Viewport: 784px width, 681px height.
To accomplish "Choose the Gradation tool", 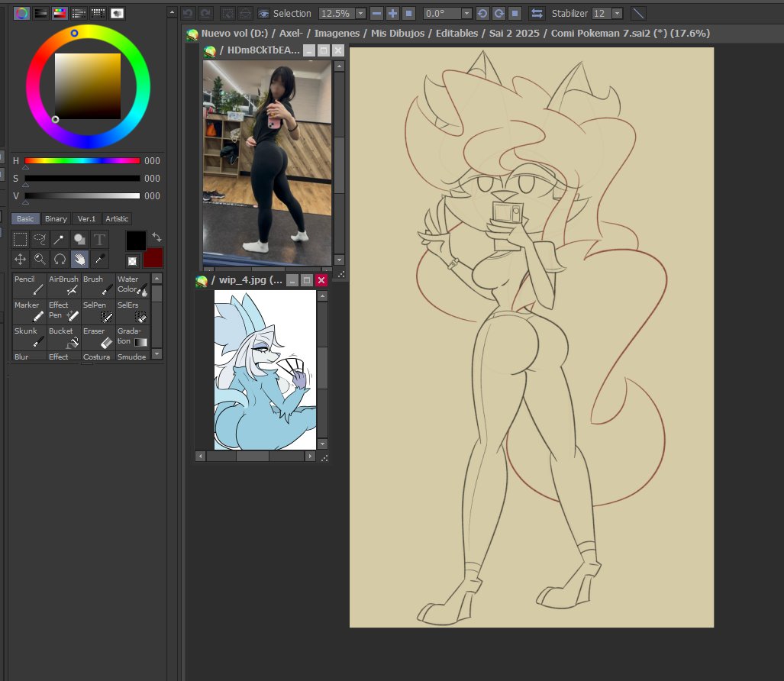I will point(133,337).
